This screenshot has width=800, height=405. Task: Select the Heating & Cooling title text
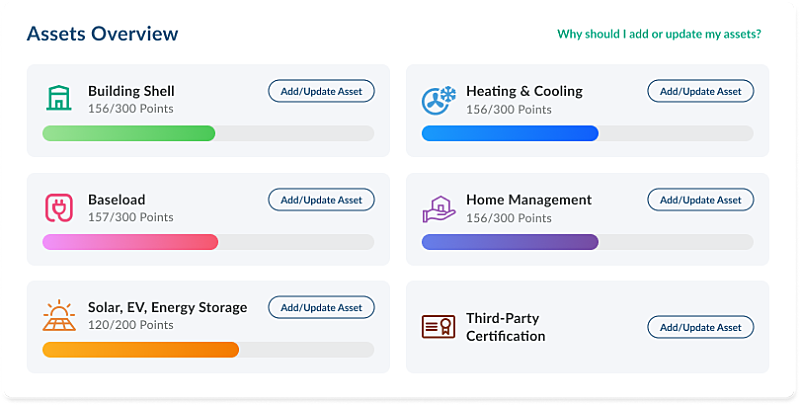(524, 91)
